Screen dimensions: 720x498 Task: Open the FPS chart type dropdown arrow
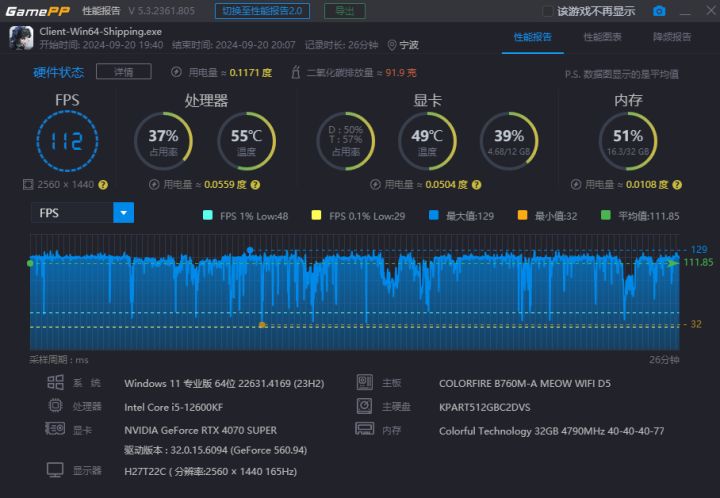point(124,213)
